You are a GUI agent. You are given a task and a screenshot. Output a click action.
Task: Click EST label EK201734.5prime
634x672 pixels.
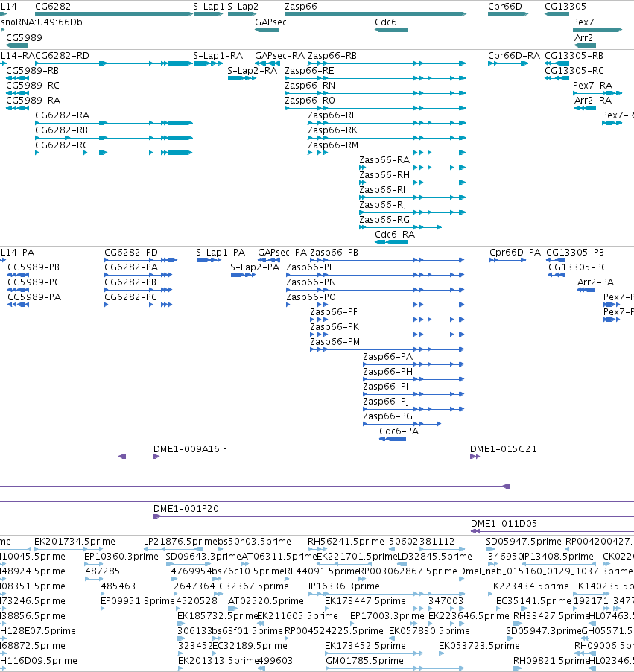pyautogui.click(x=75, y=542)
